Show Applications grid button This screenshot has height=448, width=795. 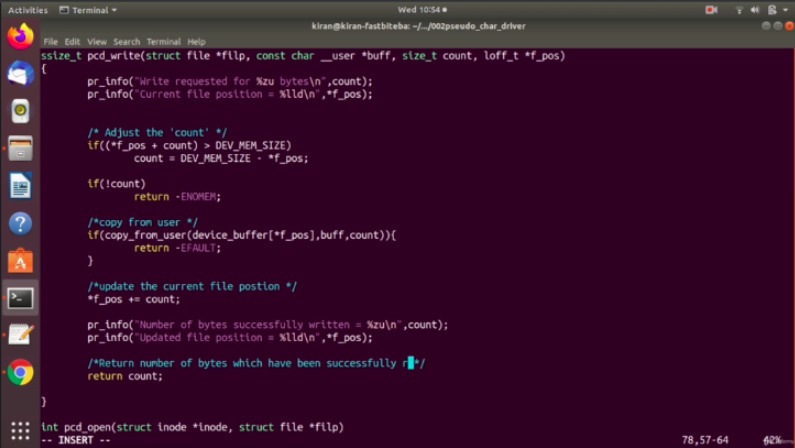pyautogui.click(x=20, y=431)
